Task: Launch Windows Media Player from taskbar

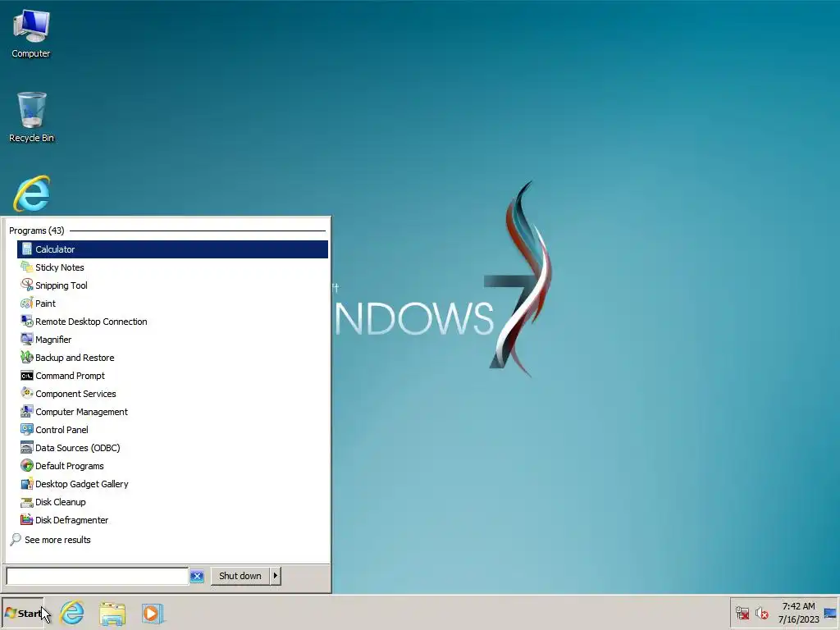Action: 152,613
